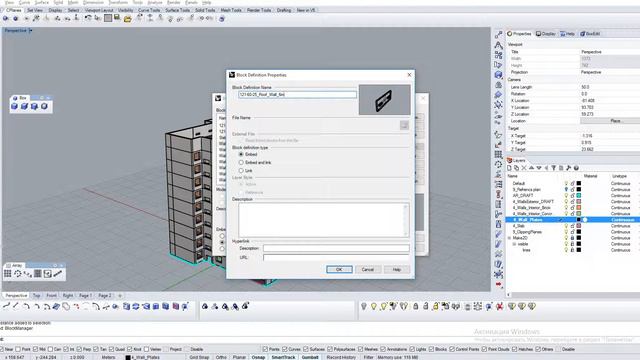Click the Block Definition Name input field
The height and width of the screenshot is (360, 640).
coord(297,95)
